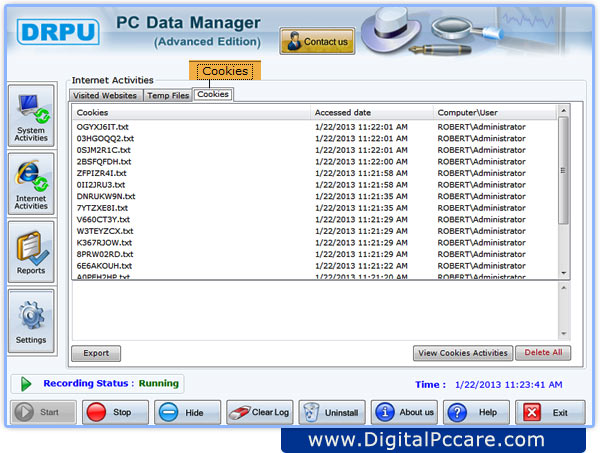Click the DRPU logo
This screenshot has height=453, width=600.
tap(58, 31)
